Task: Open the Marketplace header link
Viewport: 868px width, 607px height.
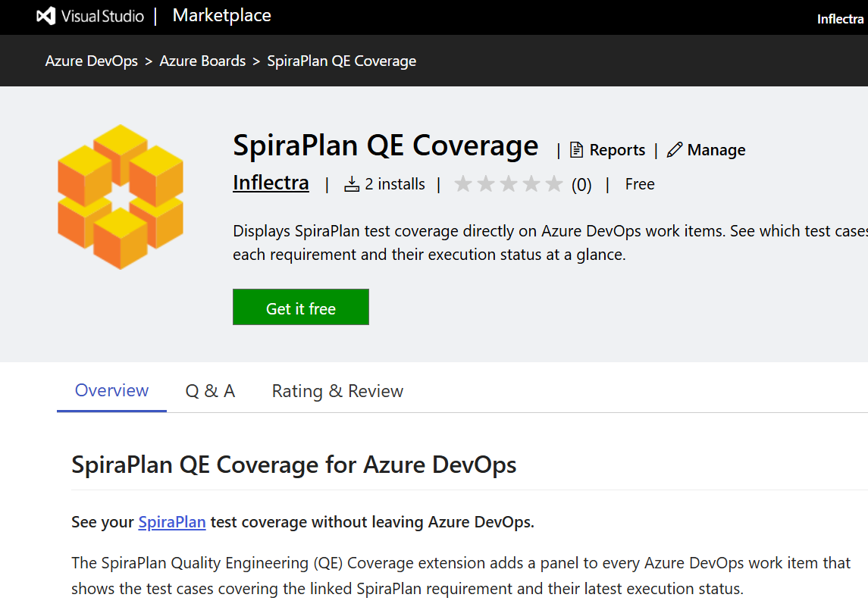Action: [222, 15]
